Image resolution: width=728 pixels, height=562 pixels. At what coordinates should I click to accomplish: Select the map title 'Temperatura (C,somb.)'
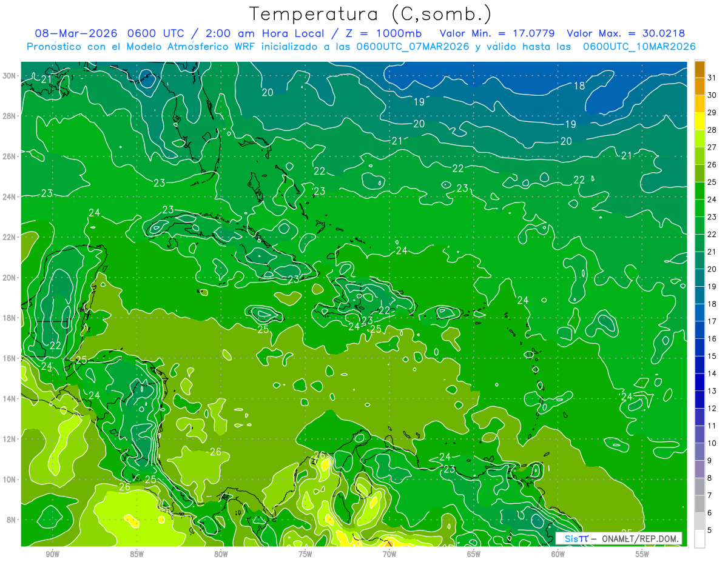[371, 14]
